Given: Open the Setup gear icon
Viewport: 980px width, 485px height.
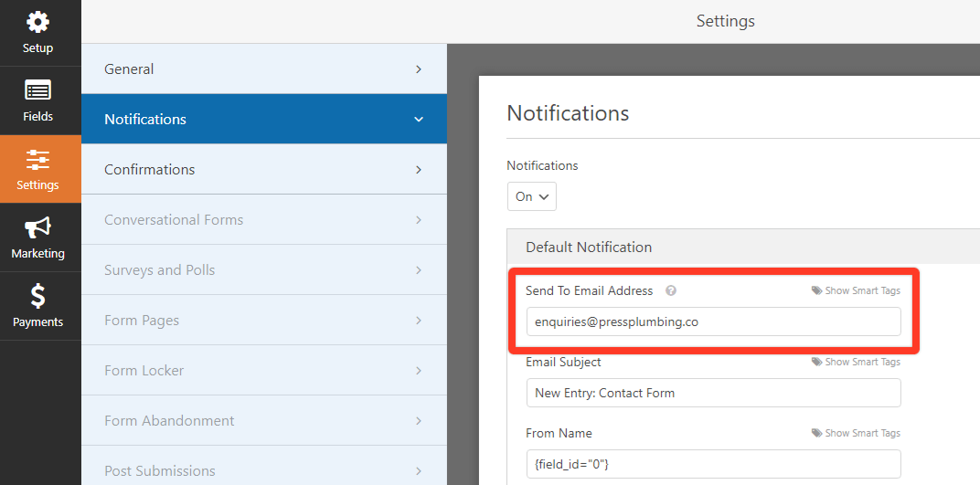Looking at the screenshot, I should (37, 23).
